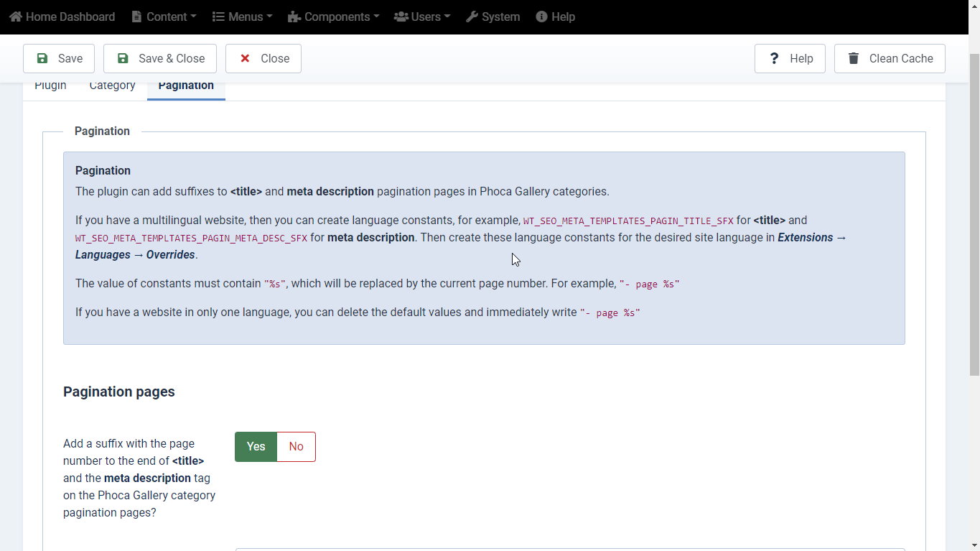Set pagination suffix to Yes
Viewport: 980px width, 551px height.
[256, 447]
